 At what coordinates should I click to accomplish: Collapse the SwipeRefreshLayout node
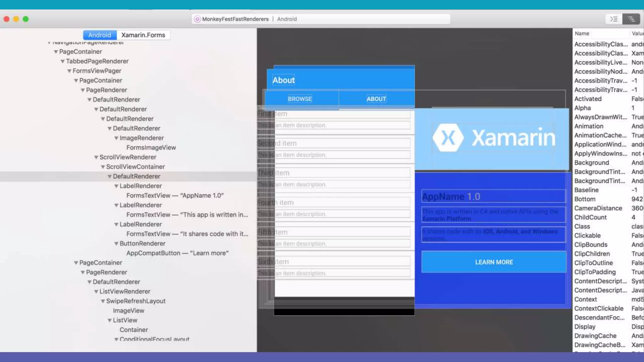pyautogui.click(x=103, y=301)
